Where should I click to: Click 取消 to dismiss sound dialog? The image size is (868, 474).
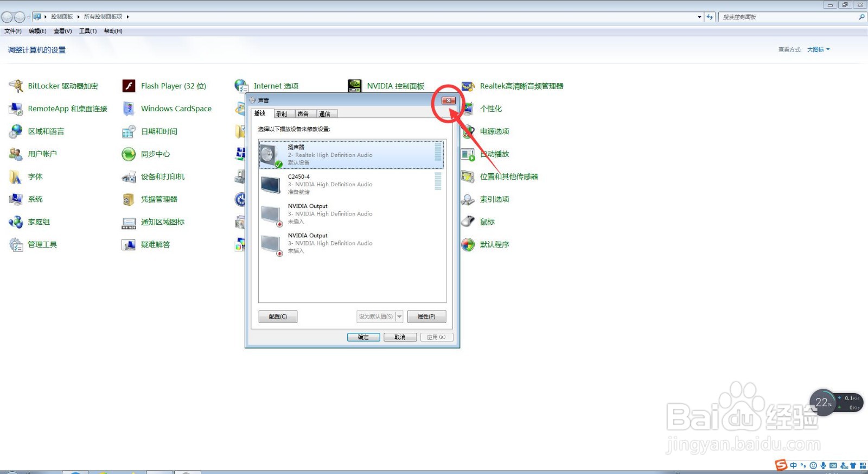(400, 337)
